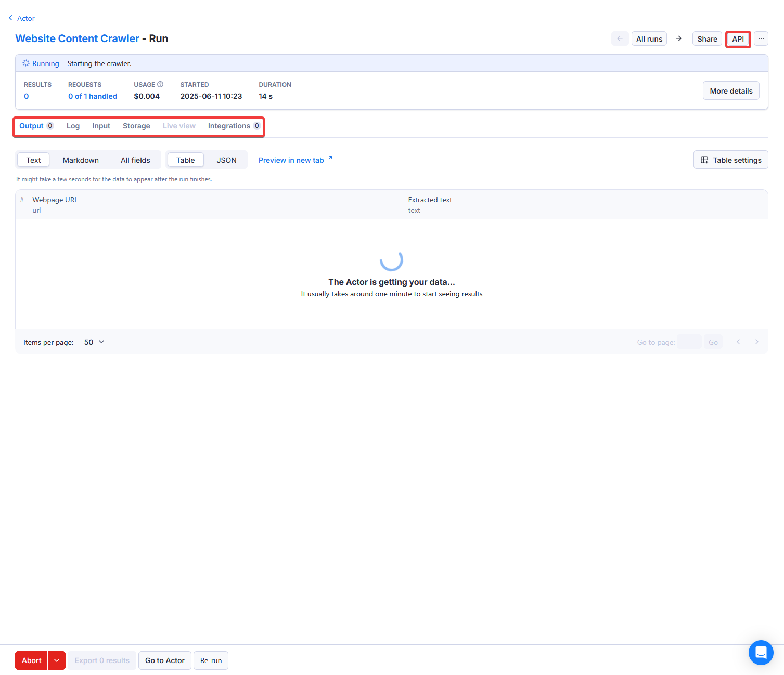Expand the Abort dropdown arrow
Image resolution: width=784 pixels, height=675 pixels.
pyautogui.click(x=57, y=660)
